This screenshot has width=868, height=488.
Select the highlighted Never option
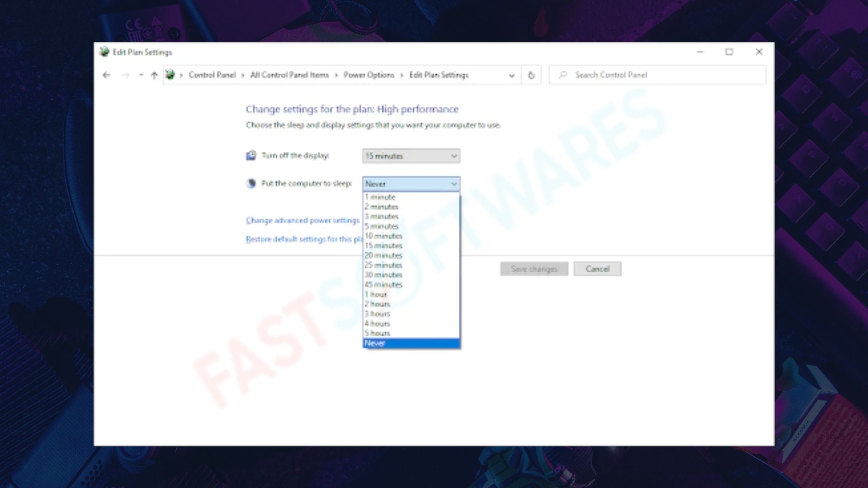411,343
